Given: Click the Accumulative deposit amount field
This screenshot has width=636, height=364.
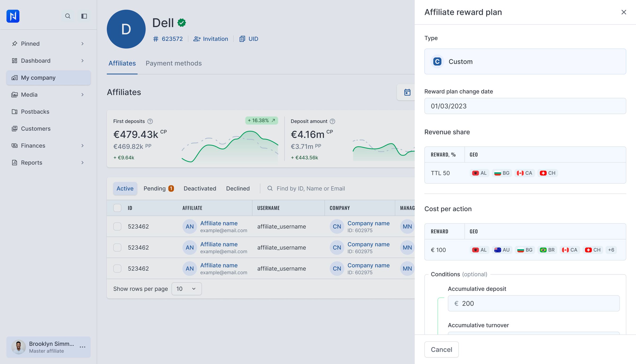Looking at the screenshot, I should tap(534, 303).
